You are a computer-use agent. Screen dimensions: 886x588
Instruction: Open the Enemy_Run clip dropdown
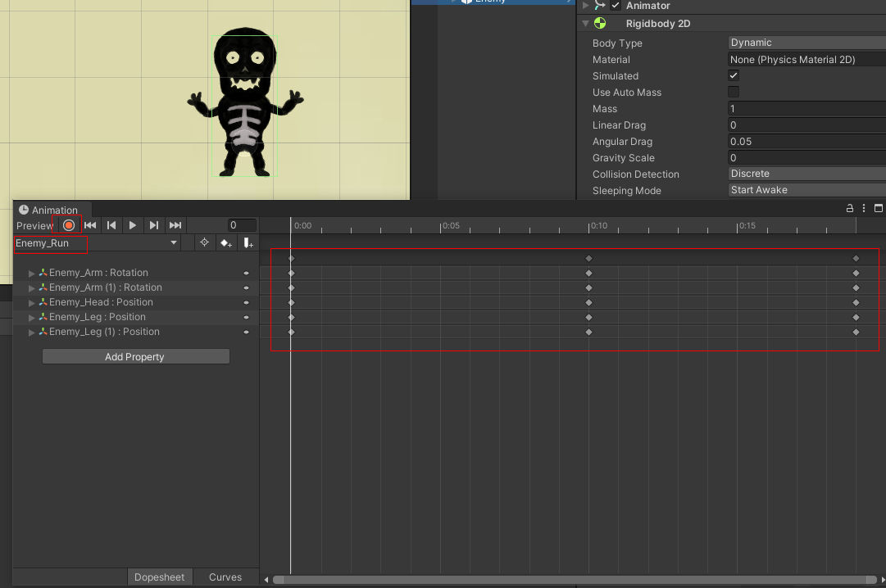coord(96,243)
